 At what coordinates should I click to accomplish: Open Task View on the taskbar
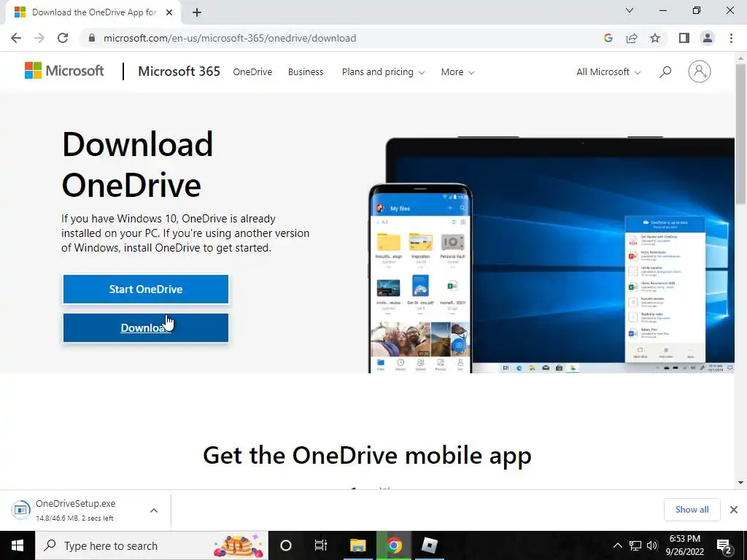321,545
